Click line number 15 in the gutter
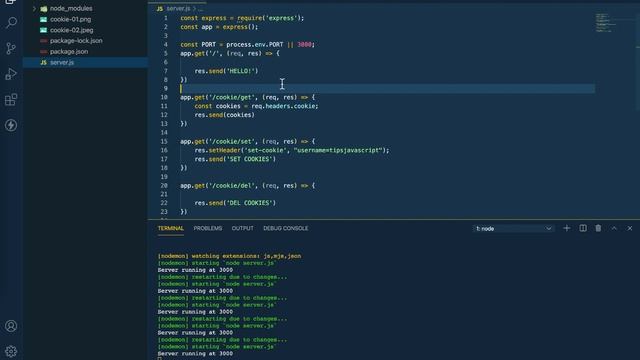Viewport: 640px width, 360px height. (x=164, y=141)
